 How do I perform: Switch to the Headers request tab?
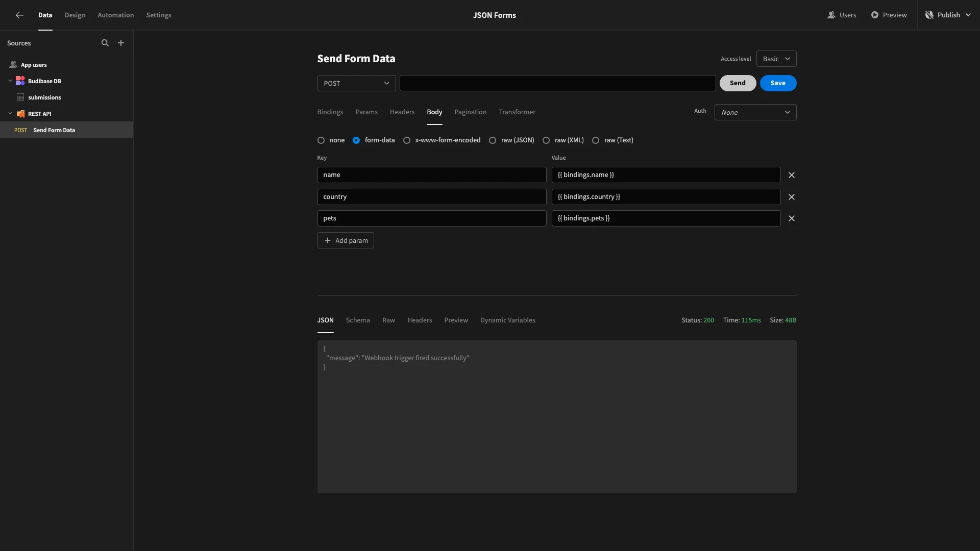pyautogui.click(x=402, y=112)
